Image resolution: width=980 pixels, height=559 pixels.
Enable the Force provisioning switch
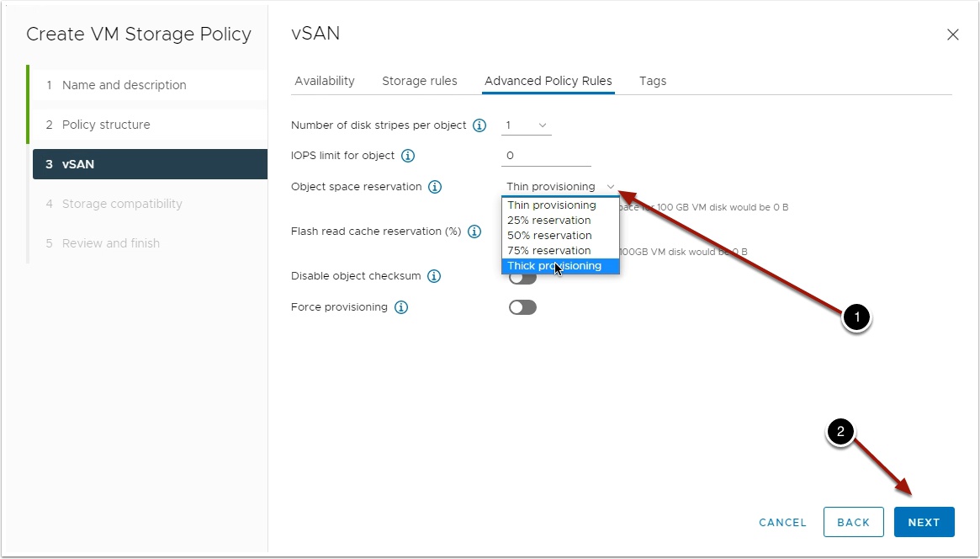coord(522,307)
